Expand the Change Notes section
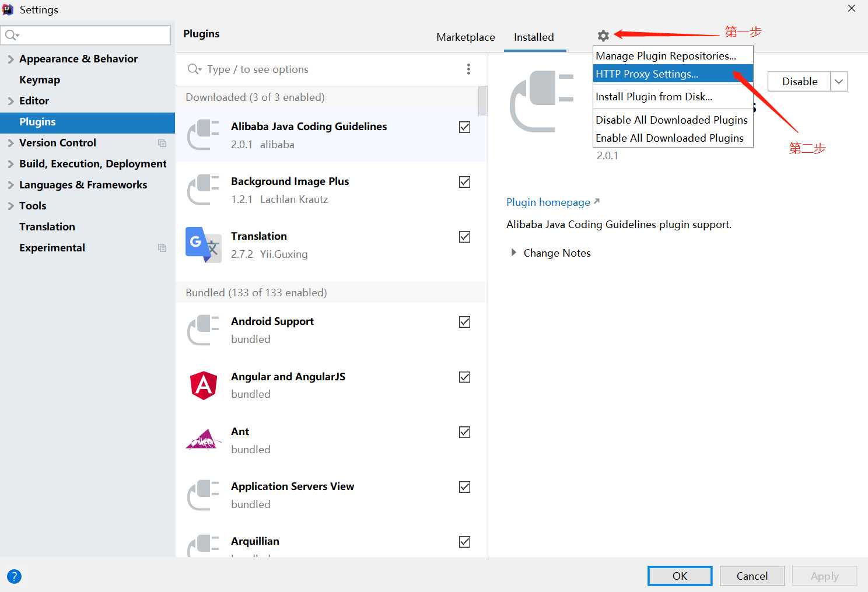 [514, 253]
